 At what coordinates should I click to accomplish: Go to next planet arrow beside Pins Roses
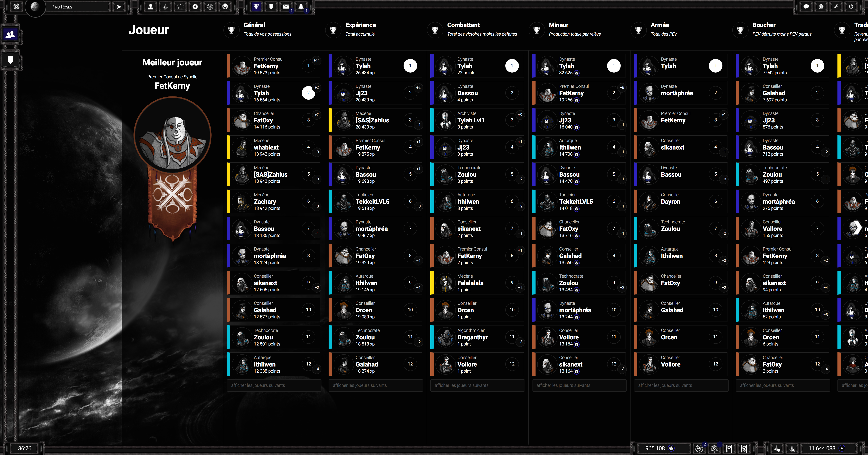click(119, 7)
